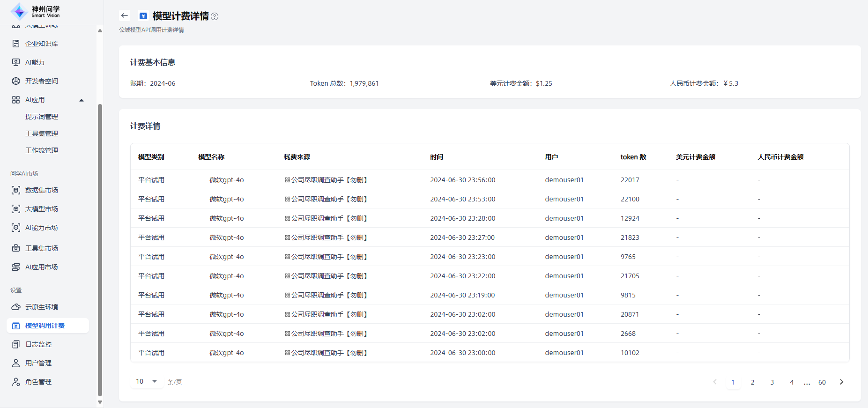Select 开发者空间 menu label
This screenshot has width=868, height=408.
pos(42,81)
